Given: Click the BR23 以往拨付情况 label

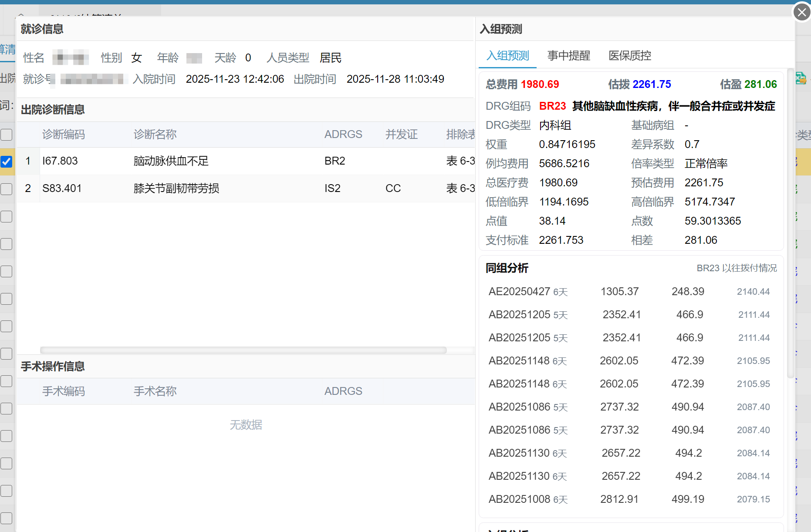Looking at the screenshot, I should tap(737, 268).
